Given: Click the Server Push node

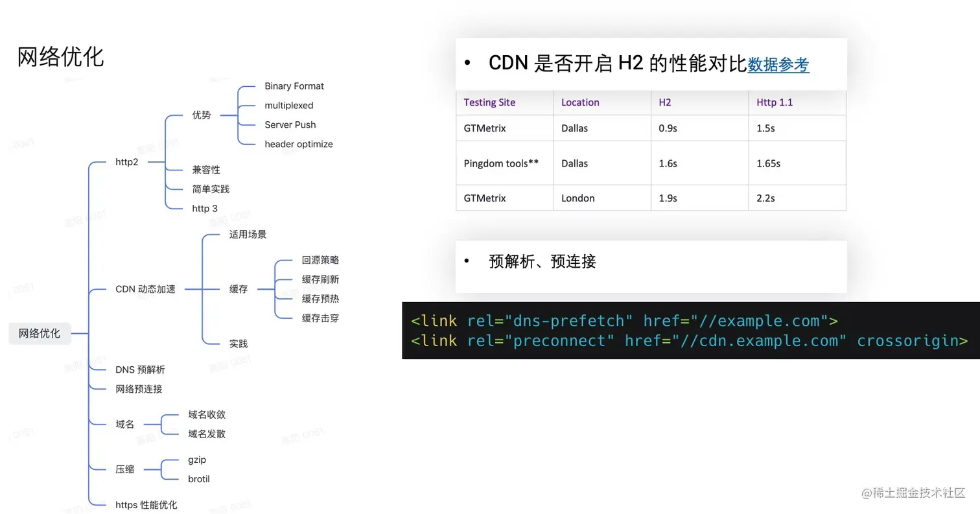Looking at the screenshot, I should coord(290,124).
